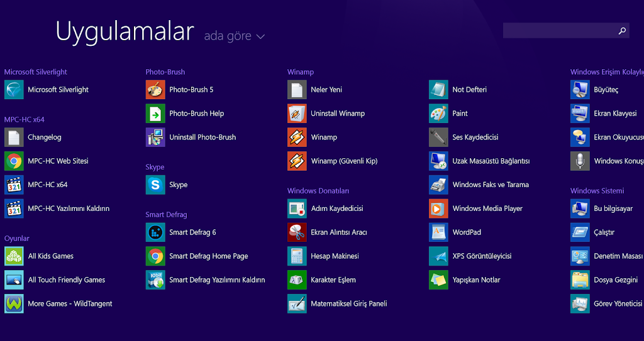Expand the 'ada göre' sort dropdown
This screenshot has height=341, width=644.
(x=235, y=36)
